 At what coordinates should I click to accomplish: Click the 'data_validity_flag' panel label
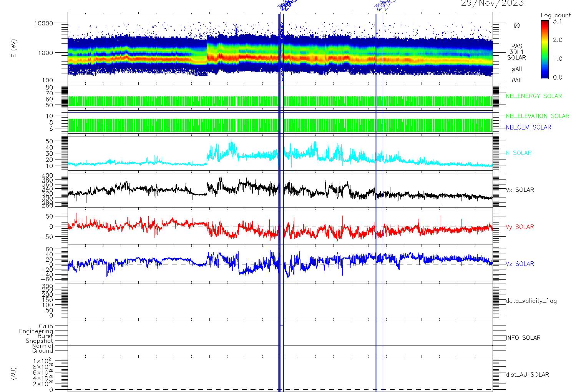[531, 301]
